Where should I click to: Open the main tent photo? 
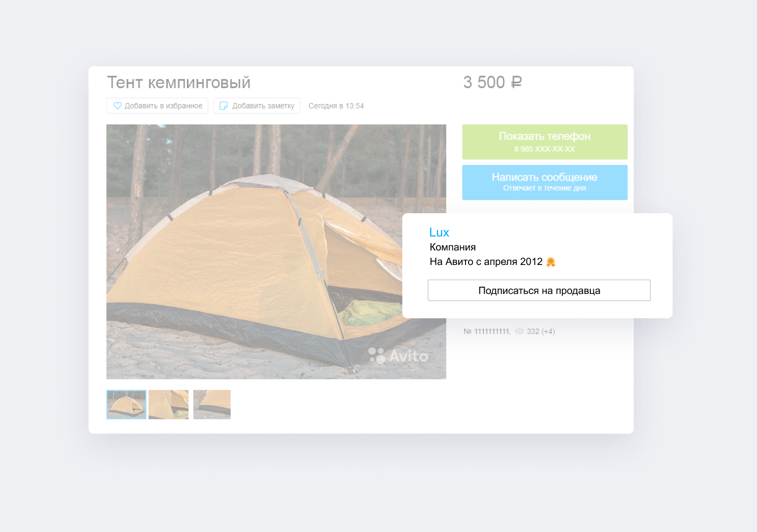[x=276, y=252]
